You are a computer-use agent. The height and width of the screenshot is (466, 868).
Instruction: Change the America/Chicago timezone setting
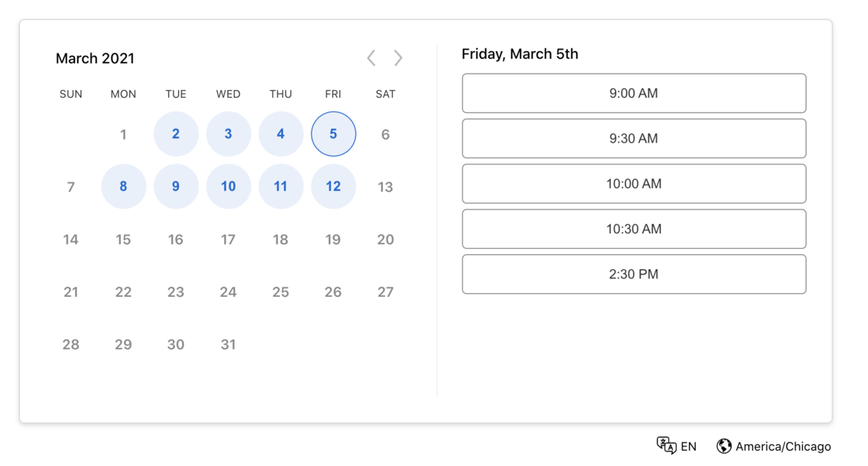783,446
